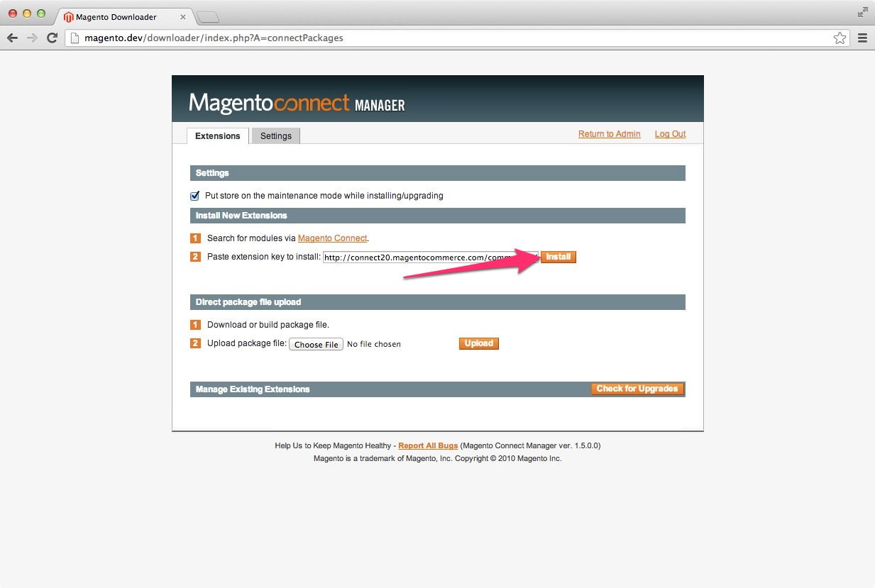Click Choose File button
Image resolution: width=875 pixels, height=588 pixels.
[x=316, y=344]
